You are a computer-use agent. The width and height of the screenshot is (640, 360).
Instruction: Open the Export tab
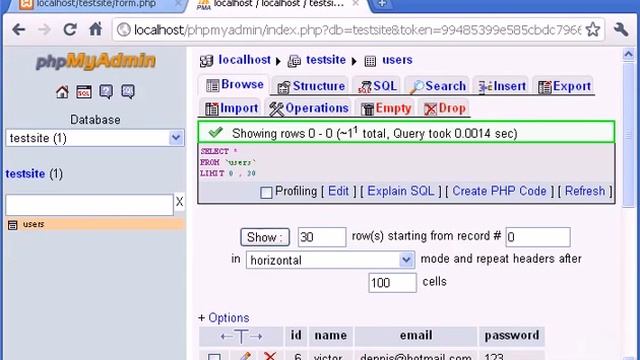pos(564,86)
